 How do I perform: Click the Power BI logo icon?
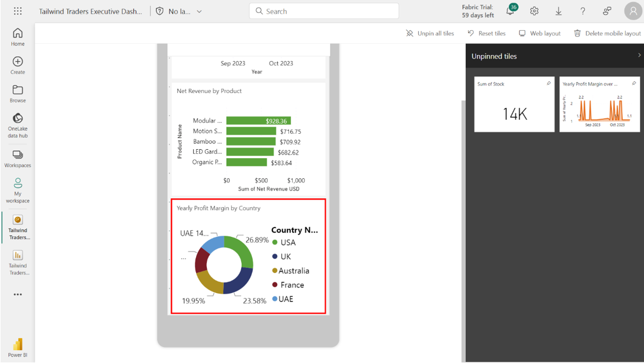click(18, 345)
